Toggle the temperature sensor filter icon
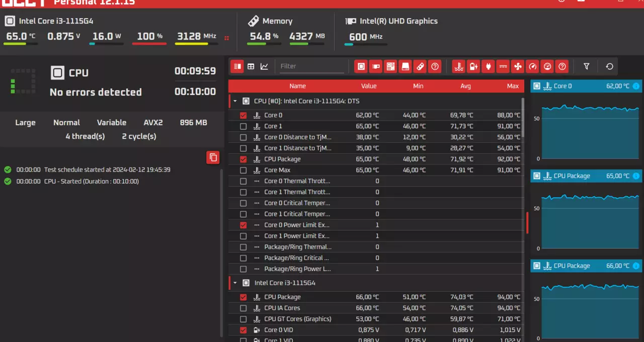 pos(458,66)
